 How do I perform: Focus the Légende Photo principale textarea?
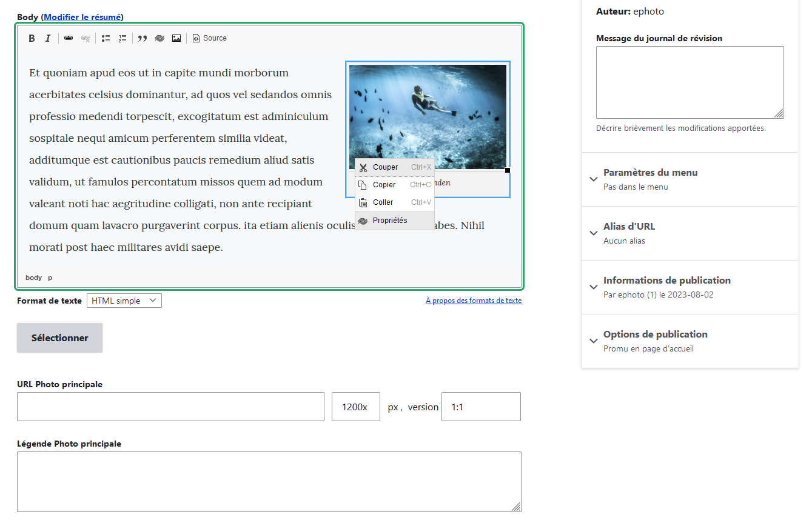[x=269, y=482]
